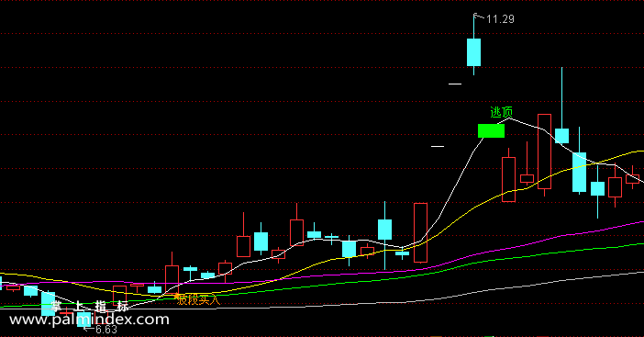Click the cyan candle with long upper shadow
This screenshot has height=337, width=644.
(x=561, y=136)
